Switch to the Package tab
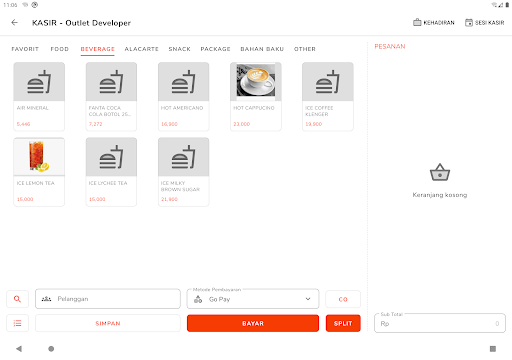This screenshot has height=360, width=512. [215, 49]
